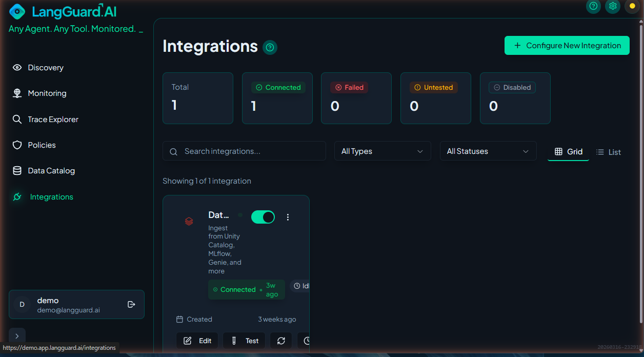644x357 pixels.
Task: Click the Search integrations input field
Action: point(244,151)
